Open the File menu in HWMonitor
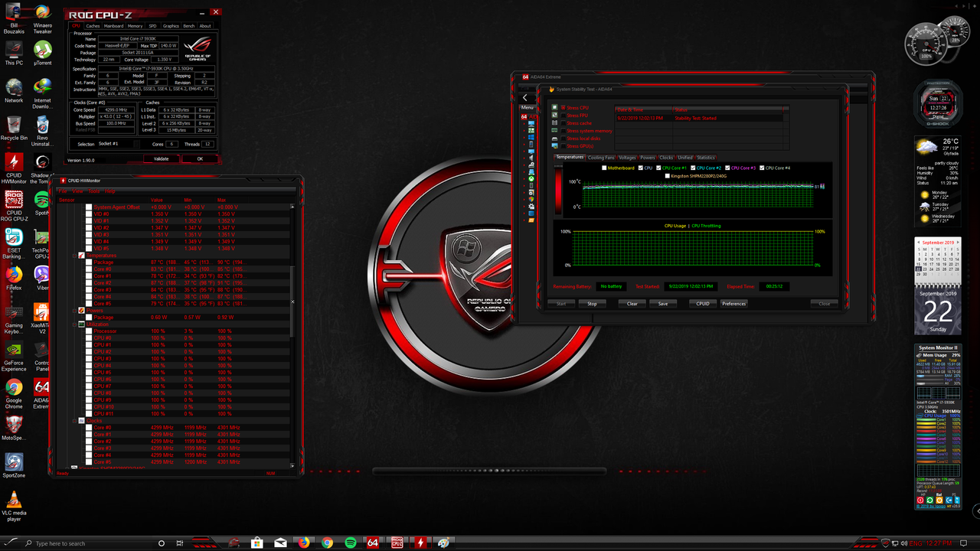Screen dimensions: 980x551 63,191
